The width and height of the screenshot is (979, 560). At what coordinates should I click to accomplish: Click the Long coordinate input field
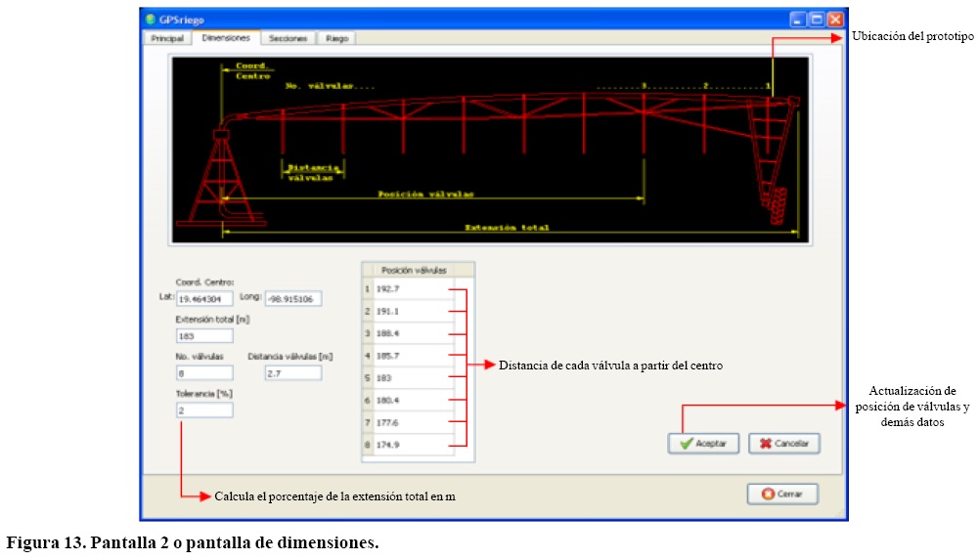(293, 299)
